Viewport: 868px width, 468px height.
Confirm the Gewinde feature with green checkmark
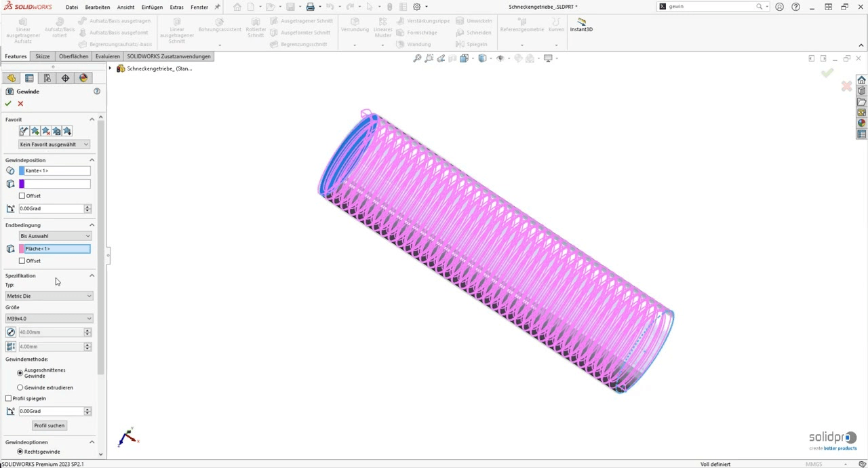click(8, 103)
